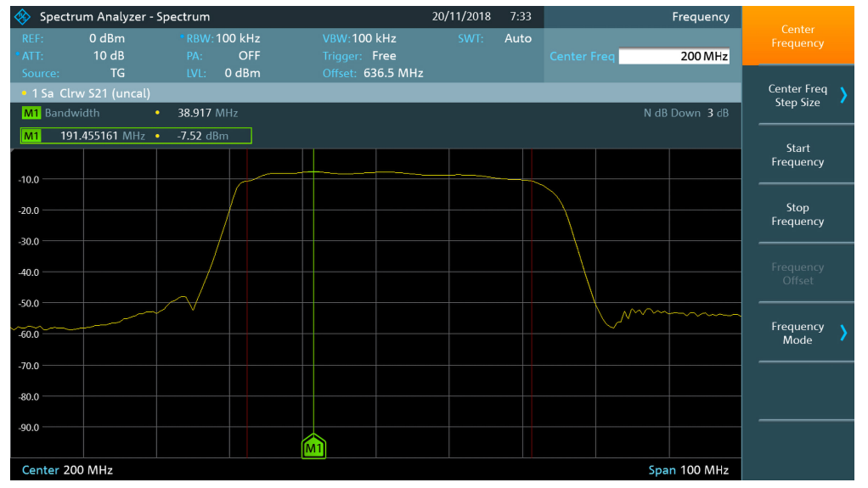The image size is (868, 488).
Task: Click the SWT Auto sweep time setting
Action: tap(517, 38)
